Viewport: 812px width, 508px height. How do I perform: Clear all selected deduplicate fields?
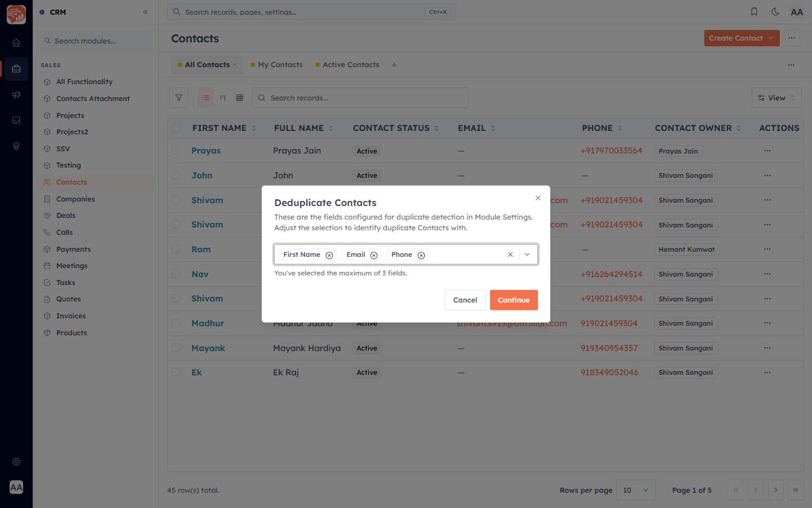point(510,255)
